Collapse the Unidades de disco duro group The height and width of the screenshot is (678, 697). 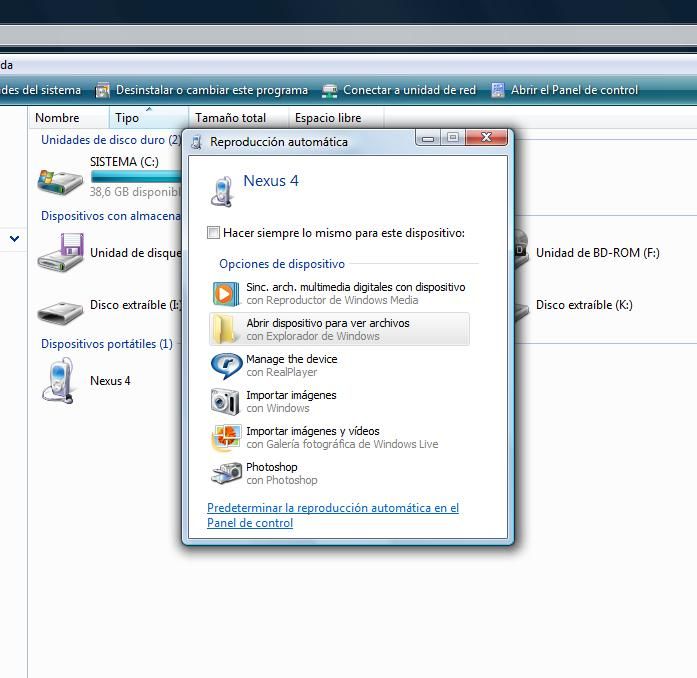coord(111,140)
